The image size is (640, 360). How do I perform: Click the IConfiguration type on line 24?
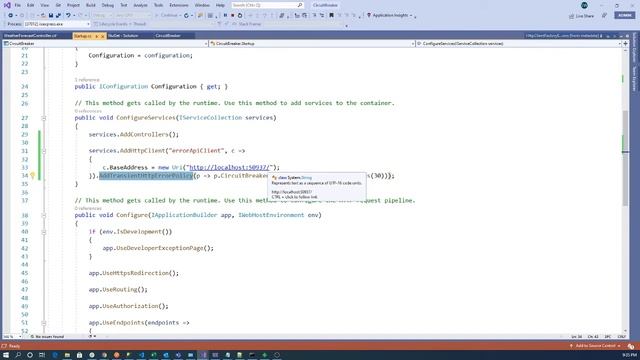tap(123, 87)
